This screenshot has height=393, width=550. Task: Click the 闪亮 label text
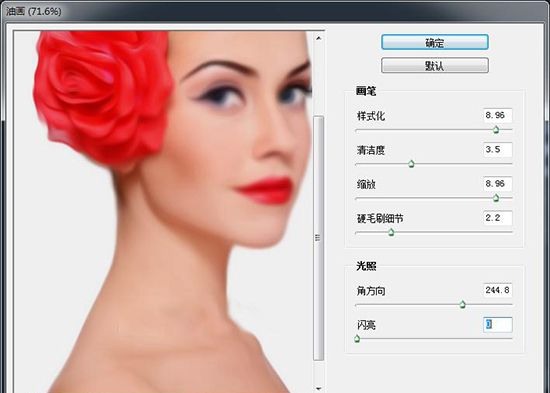[x=366, y=325]
